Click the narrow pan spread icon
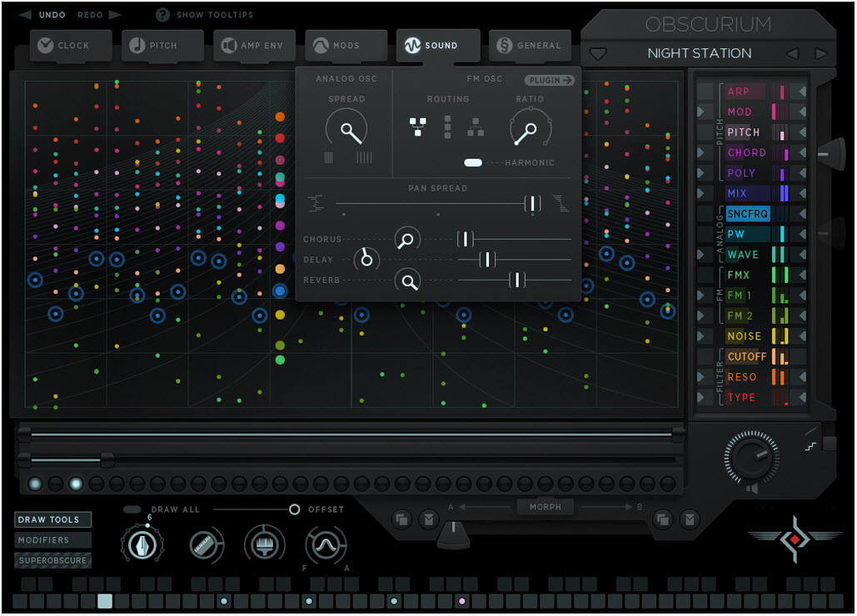Screen dimensions: 857x616 [x=316, y=203]
